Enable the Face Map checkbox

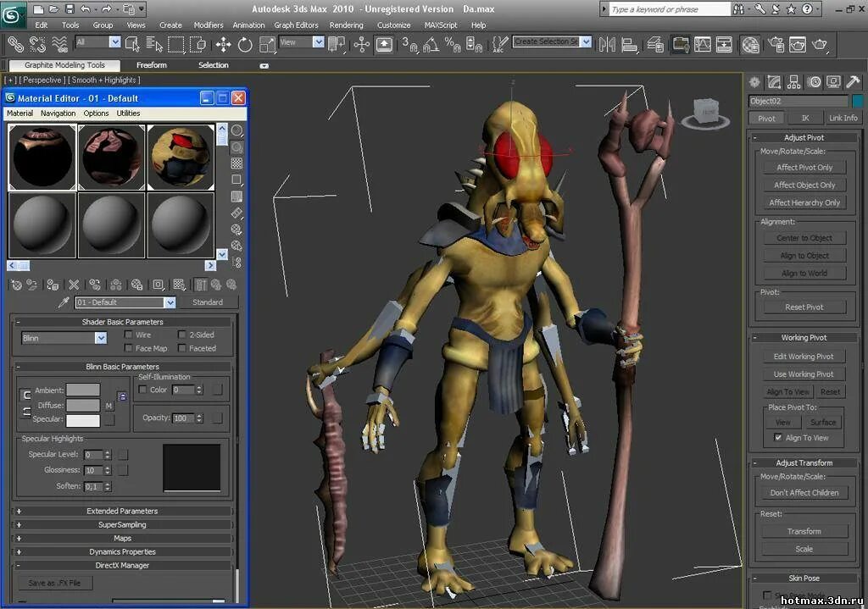(129, 348)
